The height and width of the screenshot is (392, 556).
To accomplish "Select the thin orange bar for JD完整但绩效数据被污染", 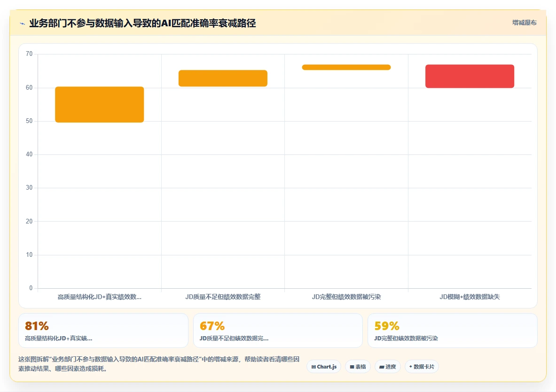I will point(346,67).
